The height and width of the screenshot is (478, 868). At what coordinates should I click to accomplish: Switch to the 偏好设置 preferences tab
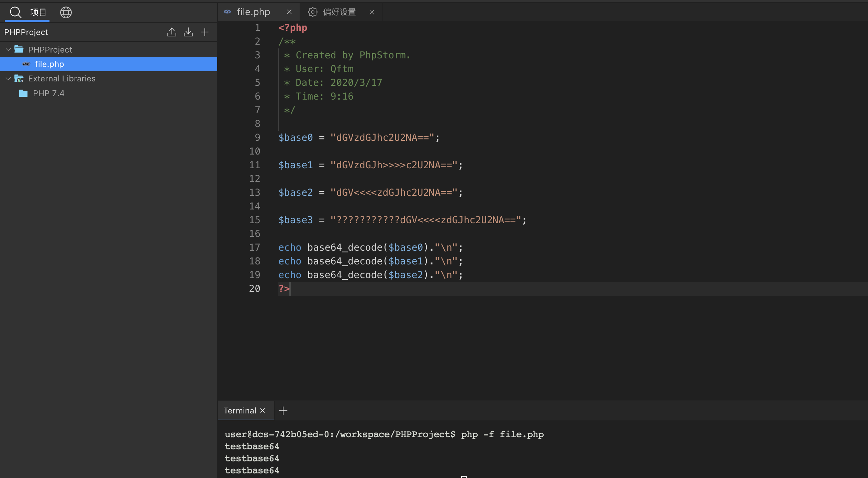click(x=339, y=12)
